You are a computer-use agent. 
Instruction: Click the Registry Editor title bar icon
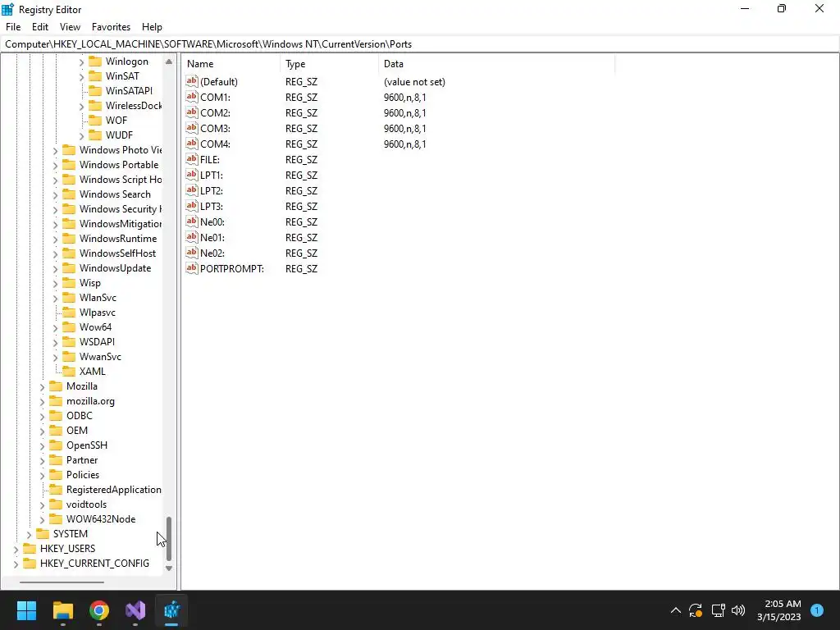8,9
